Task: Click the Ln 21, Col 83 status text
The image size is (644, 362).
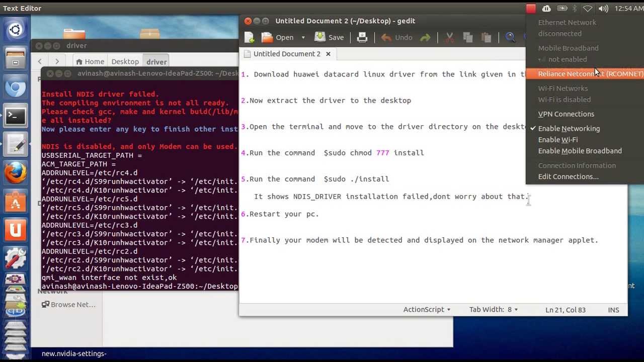Action: [566, 310]
